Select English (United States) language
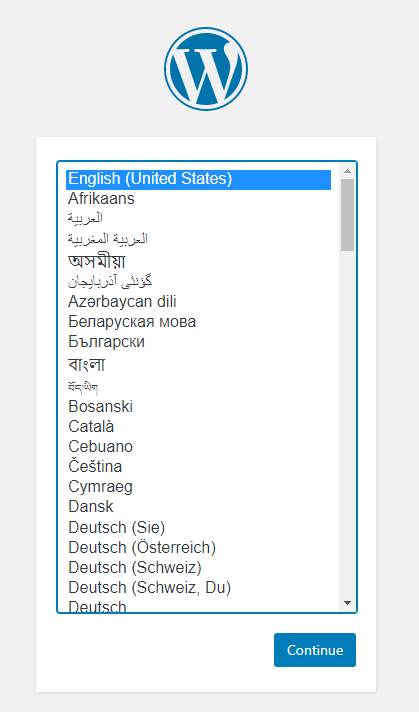Image resolution: width=419 pixels, height=712 pixels. point(198,179)
